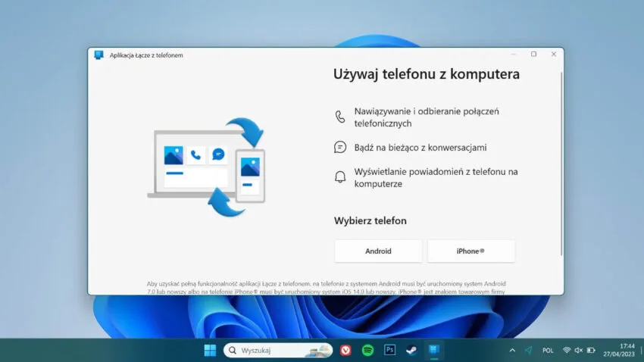
Task: Click the Wybierz telefon heading
Action: (x=370, y=221)
